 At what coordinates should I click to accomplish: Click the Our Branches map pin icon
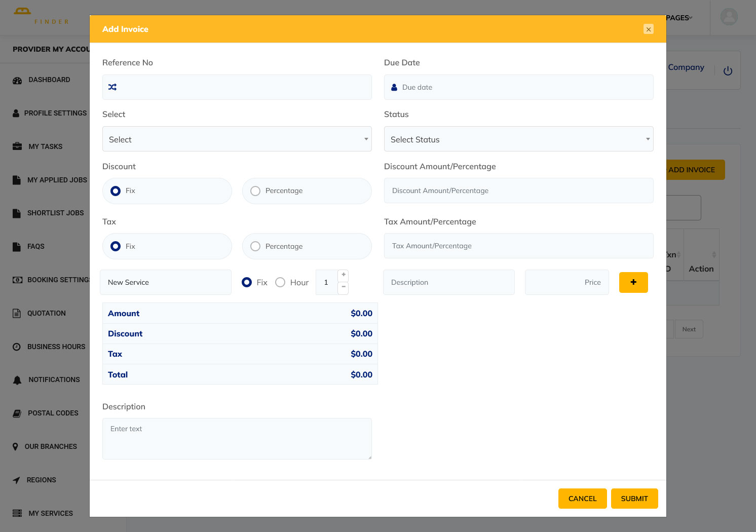coord(15,447)
